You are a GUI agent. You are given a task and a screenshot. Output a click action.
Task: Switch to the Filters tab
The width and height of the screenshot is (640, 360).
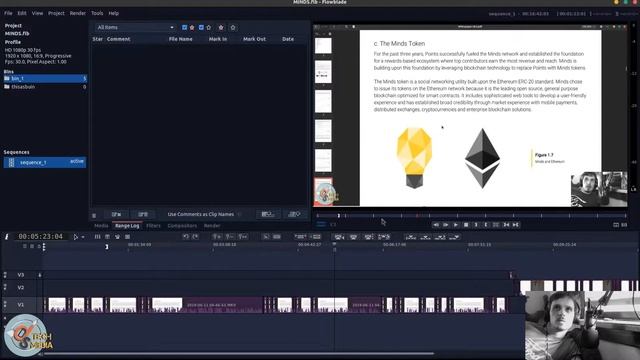click(x=153, y=226)
